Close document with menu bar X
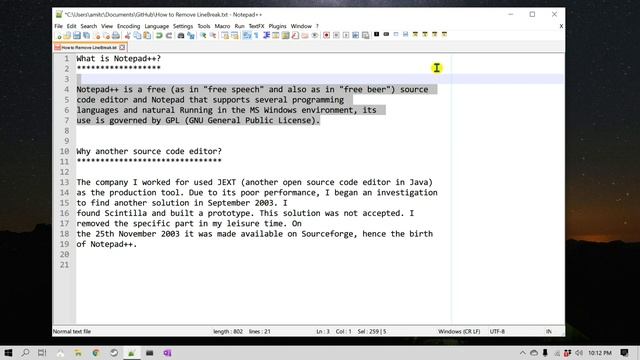640x360 pixels. point(561,26)
